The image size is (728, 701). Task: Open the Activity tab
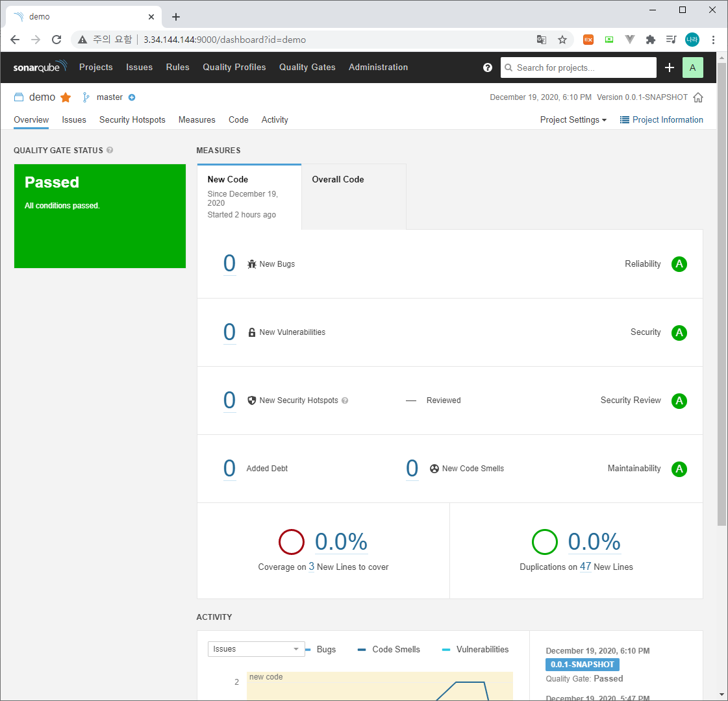(275, 119)
